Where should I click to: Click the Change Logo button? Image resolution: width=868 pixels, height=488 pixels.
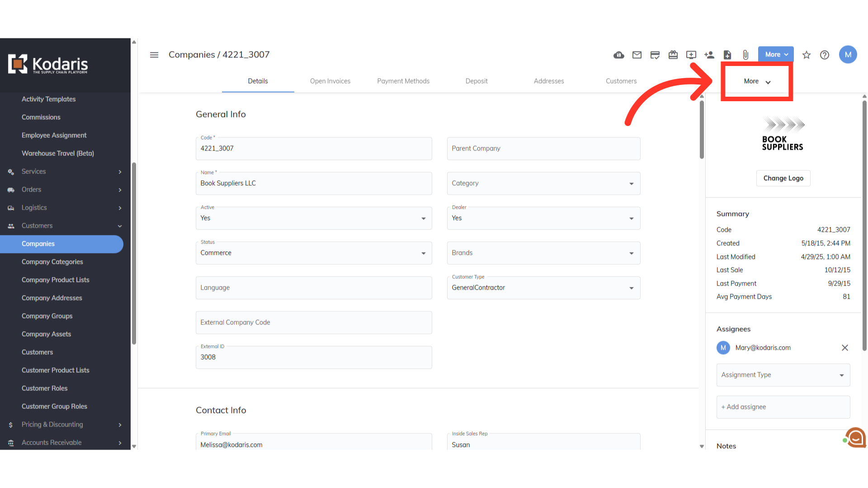coord(783,178)
